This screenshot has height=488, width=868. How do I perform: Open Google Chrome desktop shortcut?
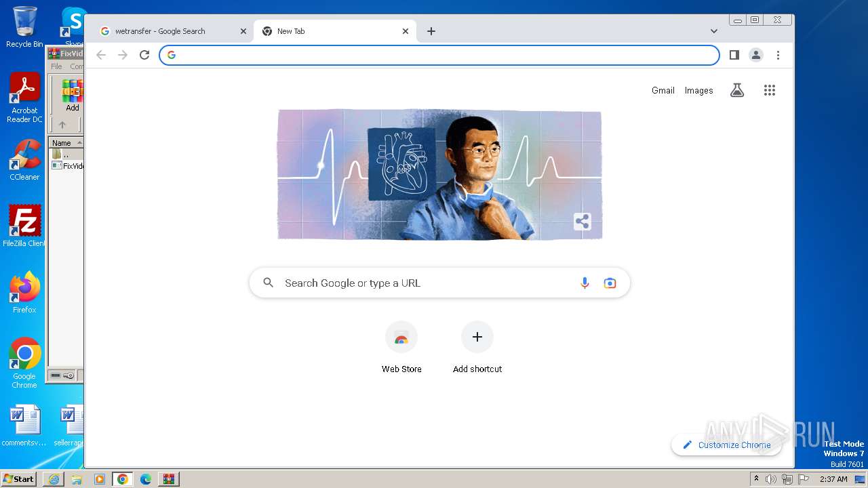tap(24, 363)
